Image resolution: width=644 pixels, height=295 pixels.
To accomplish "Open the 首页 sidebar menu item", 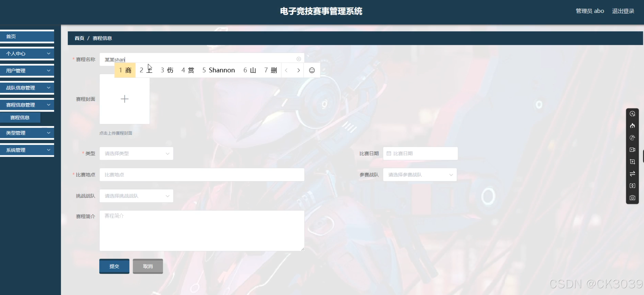I will pyautogui.click(x=27, y=37).
